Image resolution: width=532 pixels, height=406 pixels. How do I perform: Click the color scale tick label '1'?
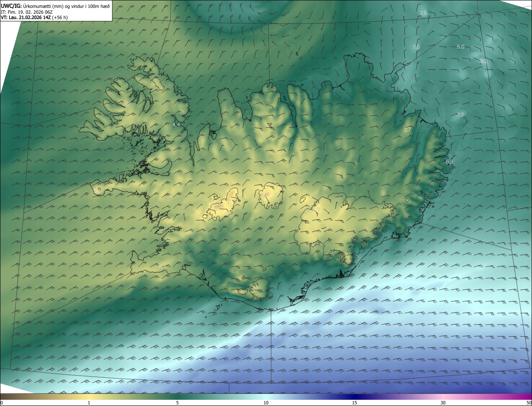[89, 403]
